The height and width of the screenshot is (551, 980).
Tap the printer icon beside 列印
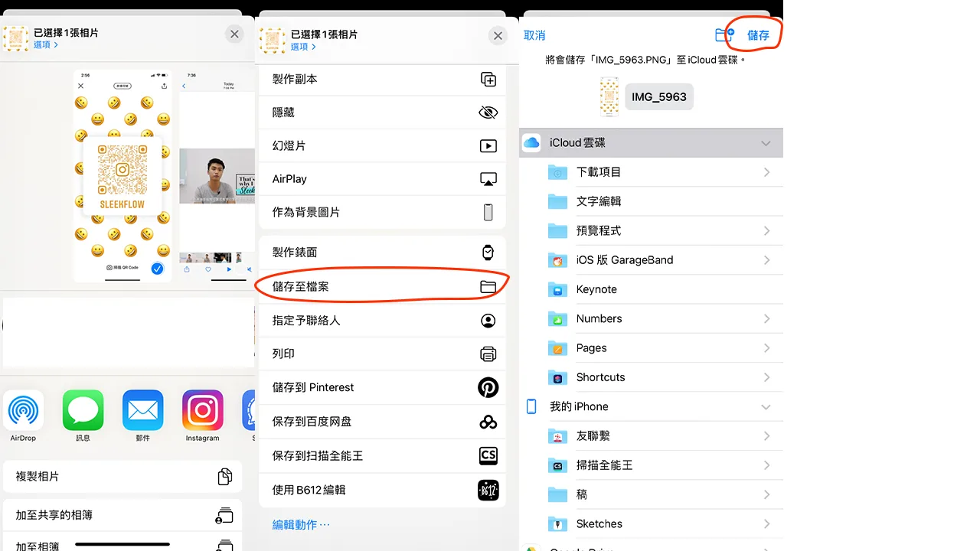[488, 354]
